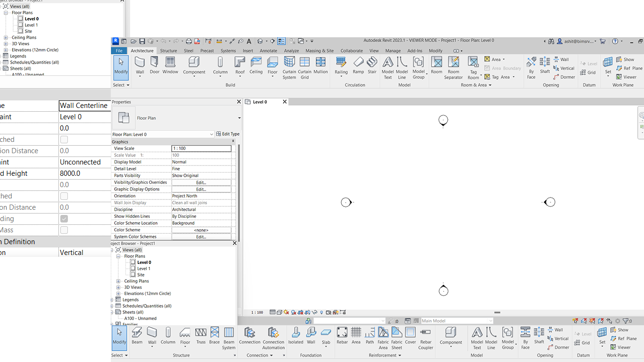Click Edit for Visibility/Graphics Overrides
644x362 pixels.
[x=202, y=182]
